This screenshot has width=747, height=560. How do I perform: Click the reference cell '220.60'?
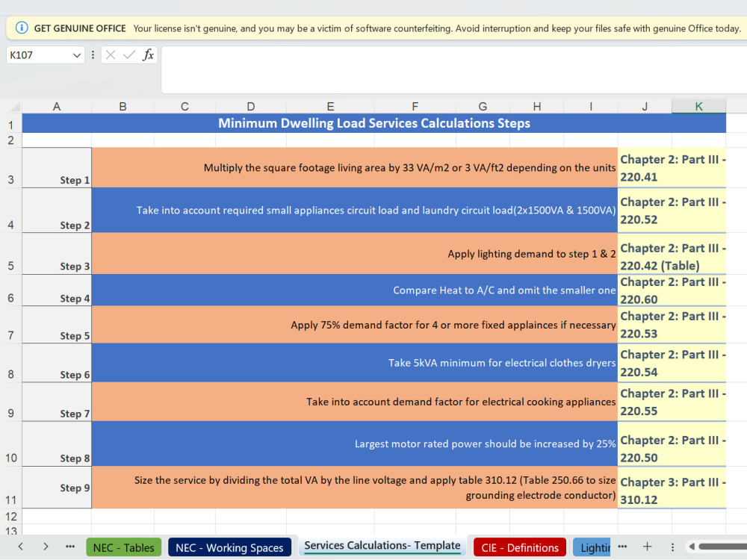click(x=672, y=290)
